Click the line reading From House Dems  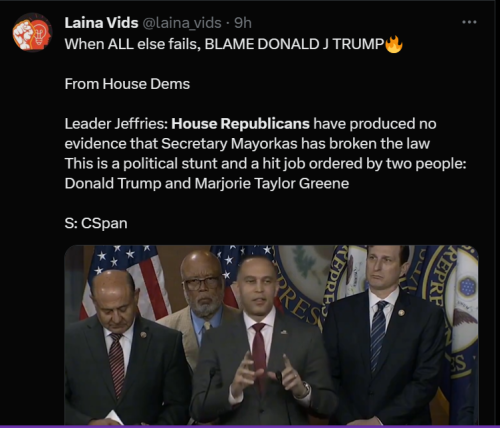127,84
